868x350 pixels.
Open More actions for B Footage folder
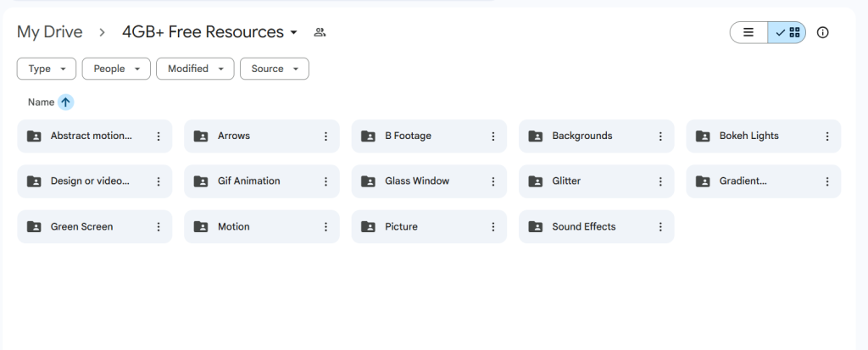tap(493, 136)
